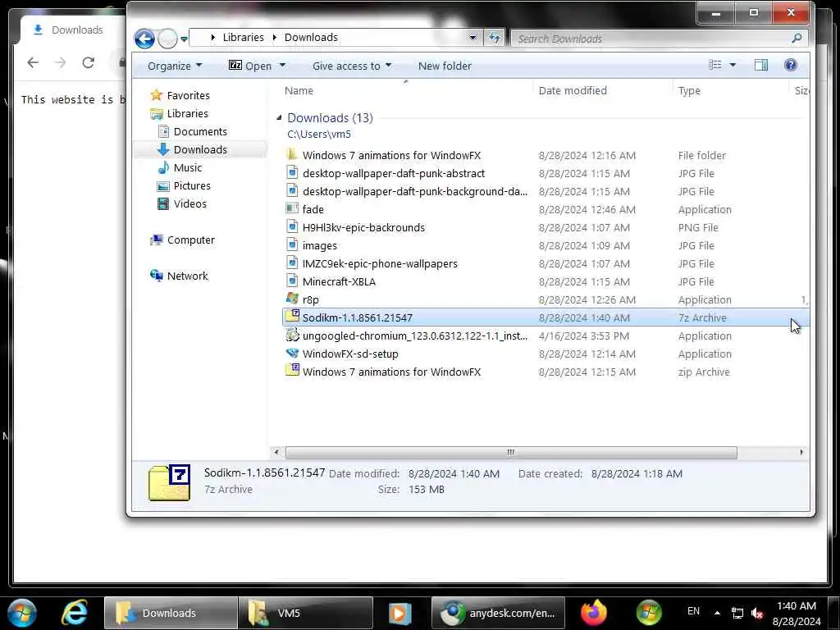Click the horizontal scrollbar left arrow
The height and width of the screenshot is (630, 840).
276,453
